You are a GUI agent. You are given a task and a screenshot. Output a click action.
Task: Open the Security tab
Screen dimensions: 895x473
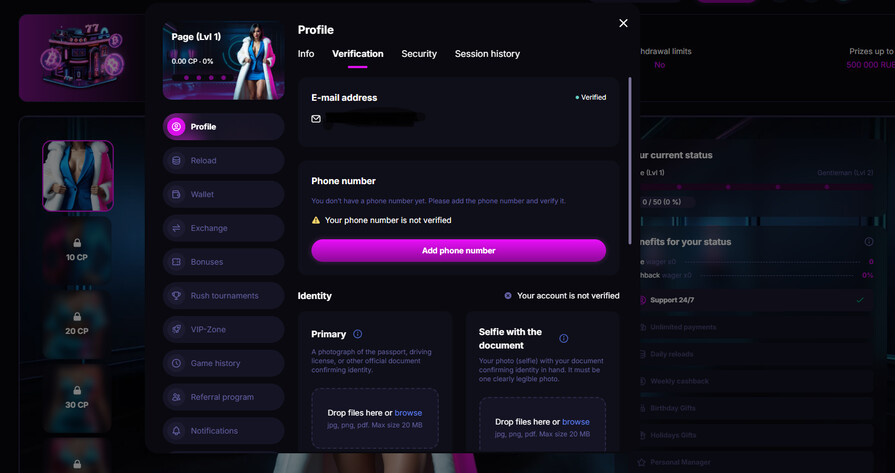tap(419, 54)
